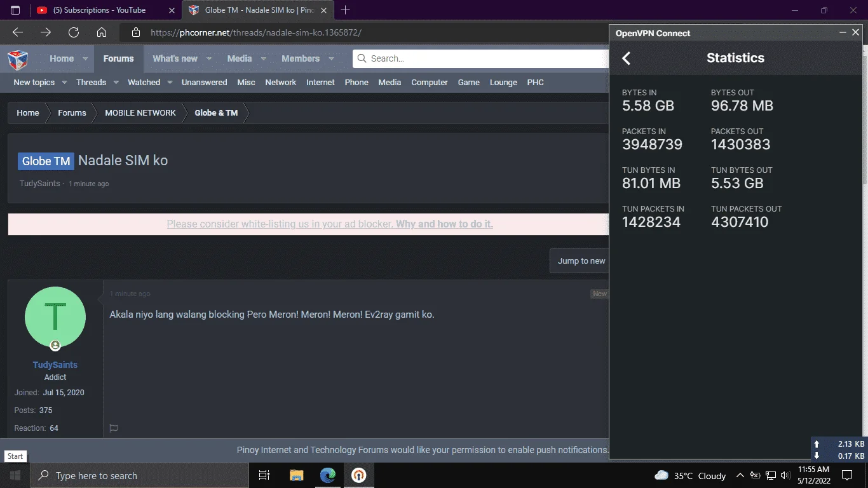Open the Lounge forum link
The height and width of the screenshot is (488, 868).
point(503,83)
